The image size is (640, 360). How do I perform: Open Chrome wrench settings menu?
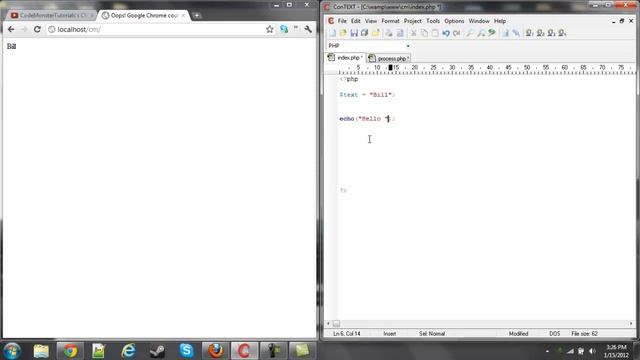coord(308,29)
